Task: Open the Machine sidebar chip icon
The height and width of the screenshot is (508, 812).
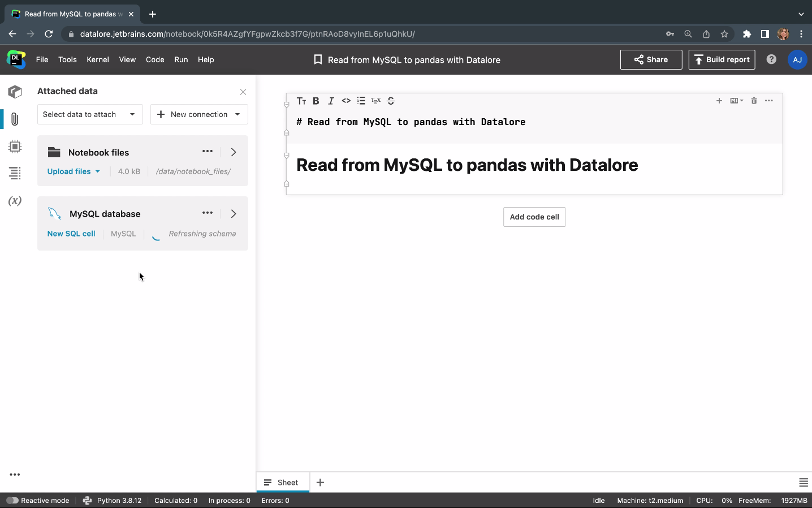Action: (15, 147)
